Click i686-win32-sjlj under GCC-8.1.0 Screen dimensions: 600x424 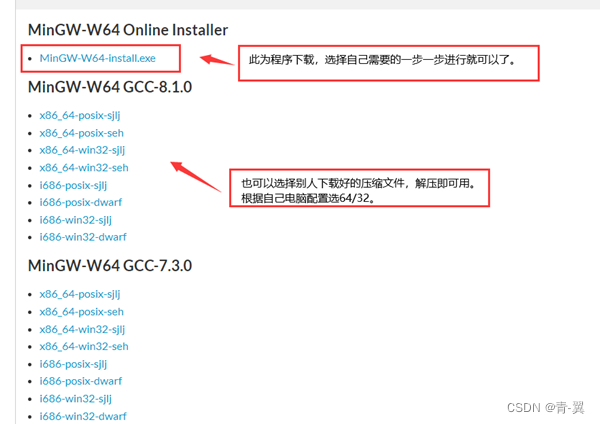tap(75, 220)
